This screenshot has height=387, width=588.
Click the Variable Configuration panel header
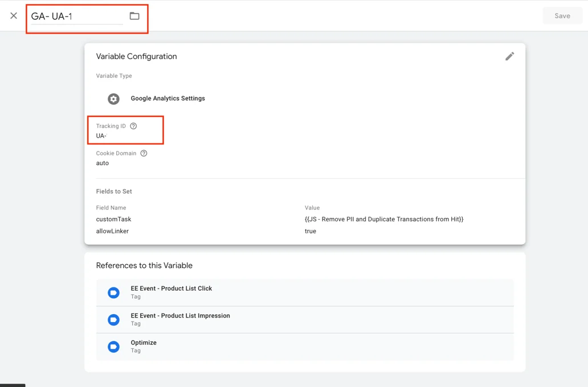click(x=136, y=56)
